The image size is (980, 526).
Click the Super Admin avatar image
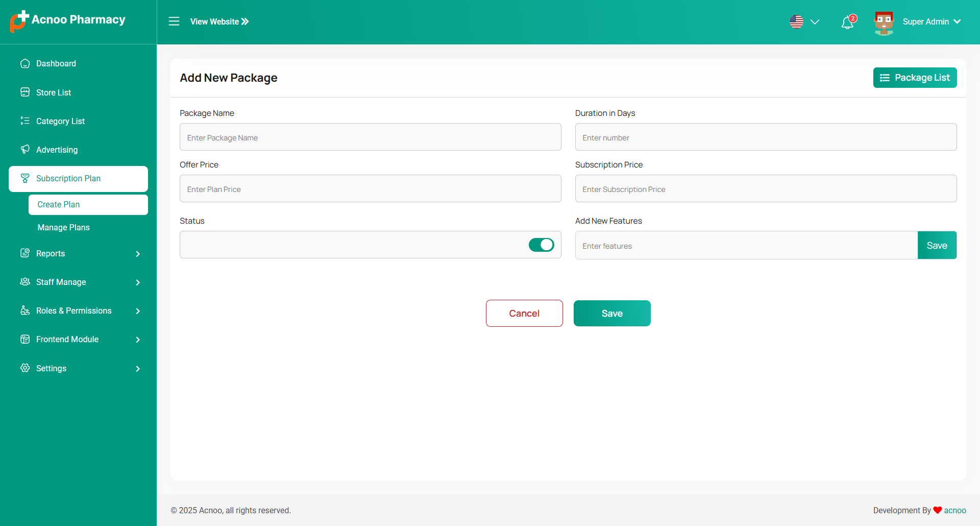coord(884,22)
